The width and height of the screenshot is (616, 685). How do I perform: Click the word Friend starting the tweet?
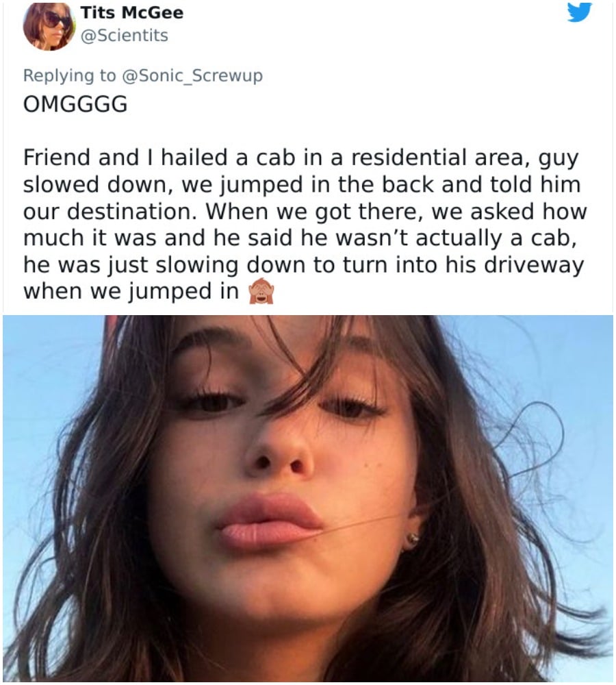point(57,158)
